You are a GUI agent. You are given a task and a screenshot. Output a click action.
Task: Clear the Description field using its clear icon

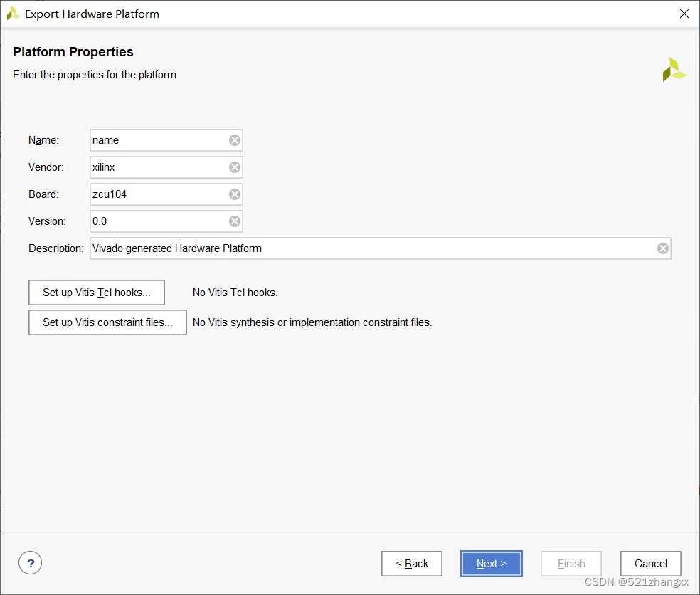pos(662,248)
